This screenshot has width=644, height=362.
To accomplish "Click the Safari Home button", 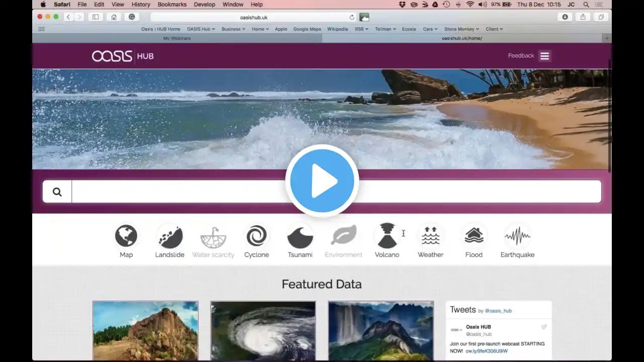I will (114, 17).
